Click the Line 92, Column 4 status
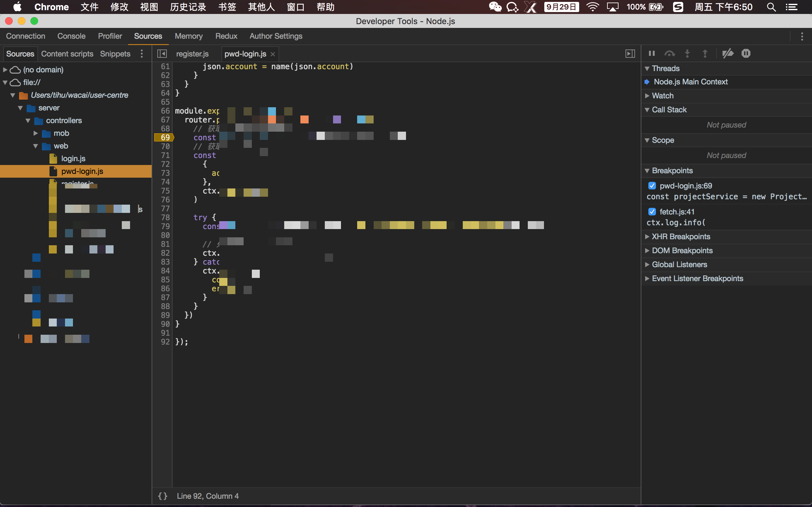Viewport: 812px width, 507px height. coord(208,496)
